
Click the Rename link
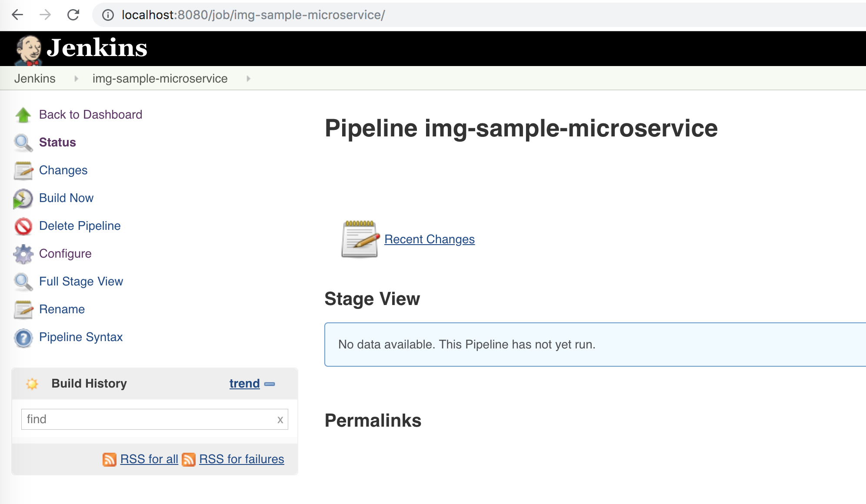click(62, 309)
